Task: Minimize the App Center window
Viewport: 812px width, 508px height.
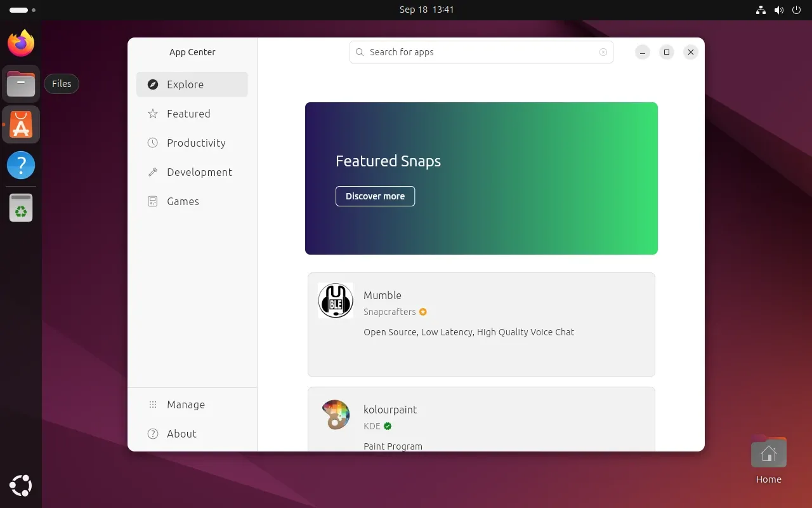Action: (643, 52)
